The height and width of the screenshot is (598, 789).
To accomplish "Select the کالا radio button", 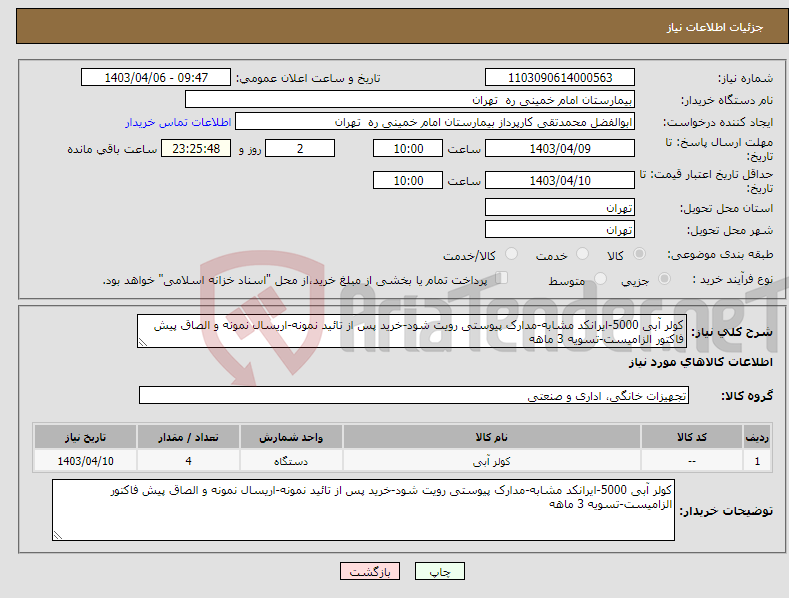I will tap(639, 254).
